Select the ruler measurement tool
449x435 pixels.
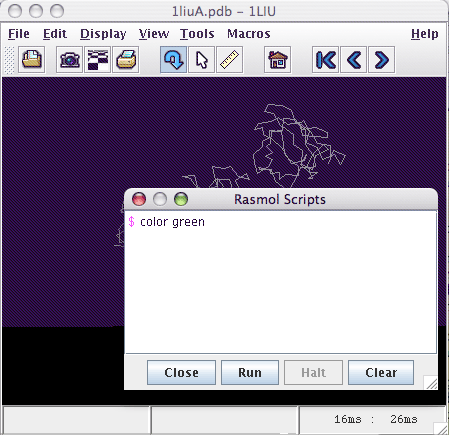point(230,60)
